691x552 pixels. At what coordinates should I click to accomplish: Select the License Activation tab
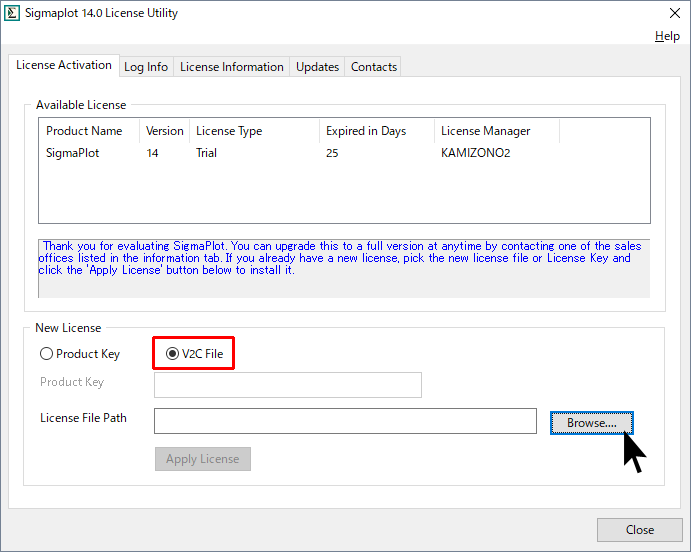click(64, 66)
